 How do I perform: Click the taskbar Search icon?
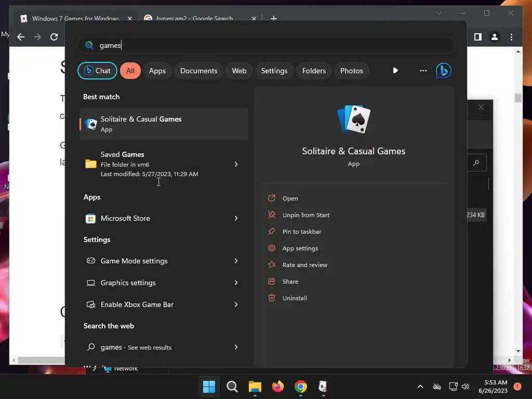(x=232, y=387)
